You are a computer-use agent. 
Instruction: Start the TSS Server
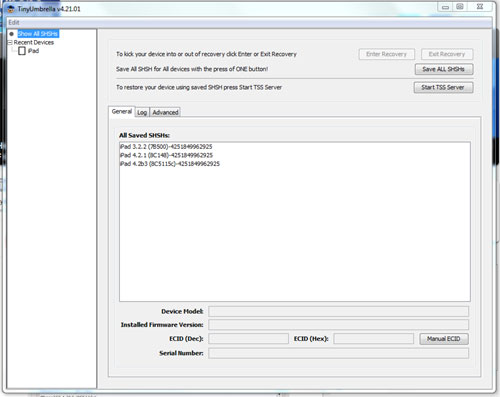point(443,88)
